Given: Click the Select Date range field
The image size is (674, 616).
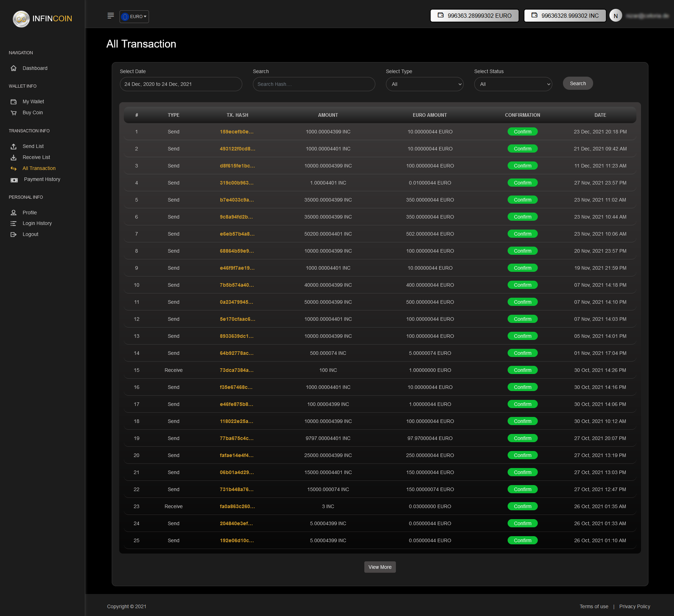Looking at the screenshot, I should pyautogui.click(x=181, y=84).
